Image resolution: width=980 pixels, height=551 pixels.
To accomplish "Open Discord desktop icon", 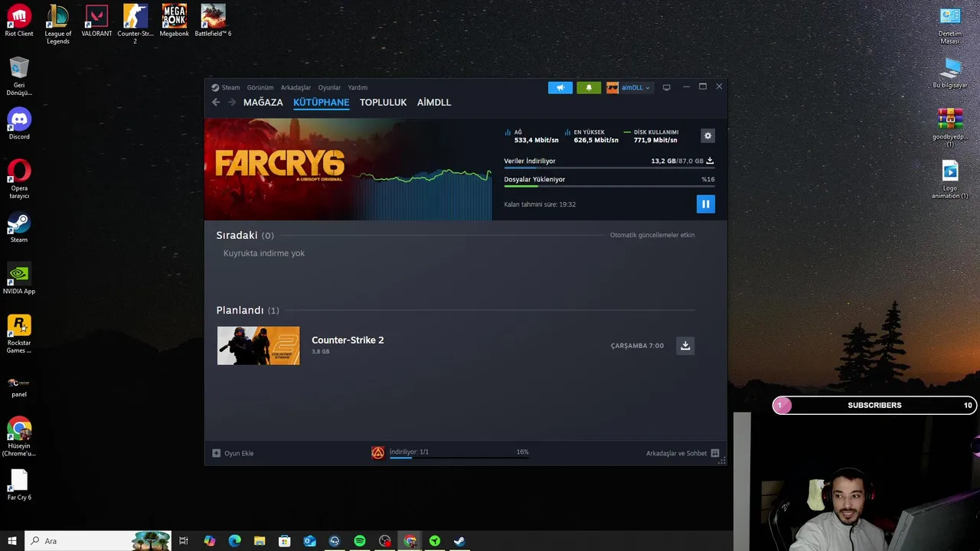I will 19,124.
